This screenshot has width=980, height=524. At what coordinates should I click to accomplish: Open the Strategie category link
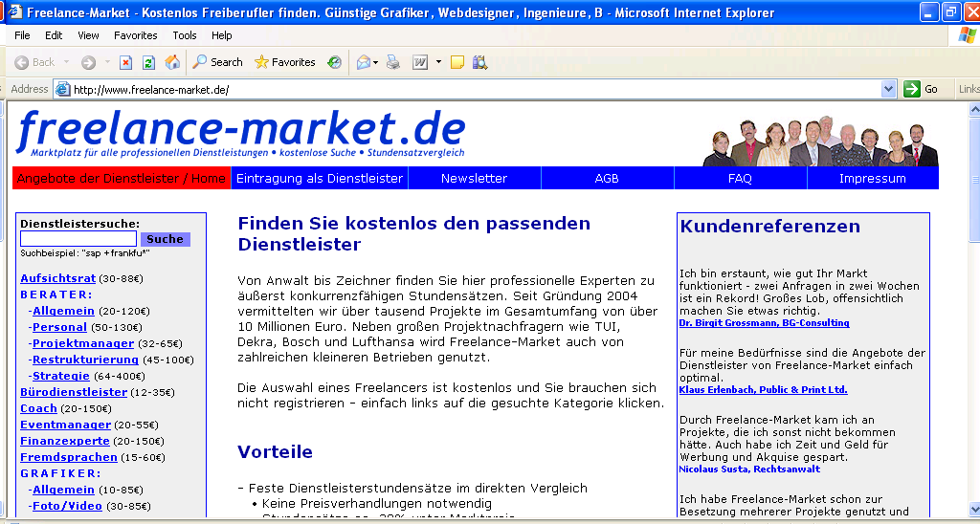tap(60, 376)
